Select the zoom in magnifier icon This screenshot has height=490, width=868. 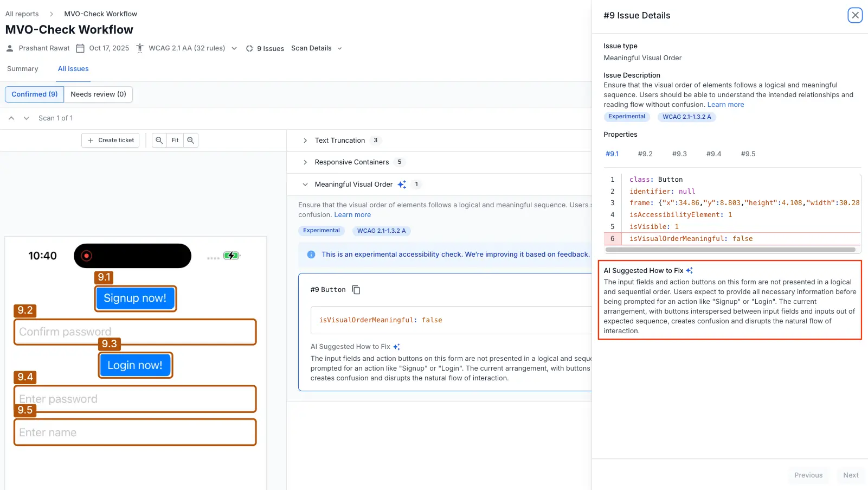tap(190, 140)
